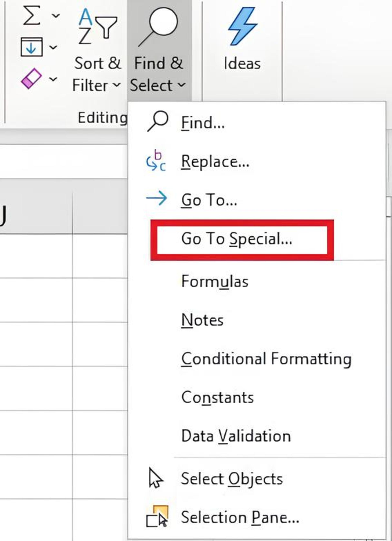Click the Fill down arrow icon

[31, 47]
